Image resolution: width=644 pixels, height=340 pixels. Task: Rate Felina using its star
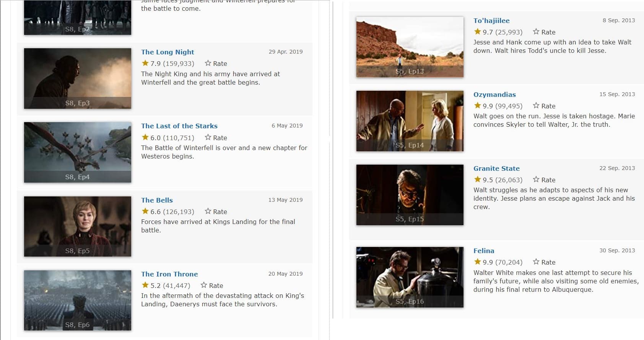(536, 262)
